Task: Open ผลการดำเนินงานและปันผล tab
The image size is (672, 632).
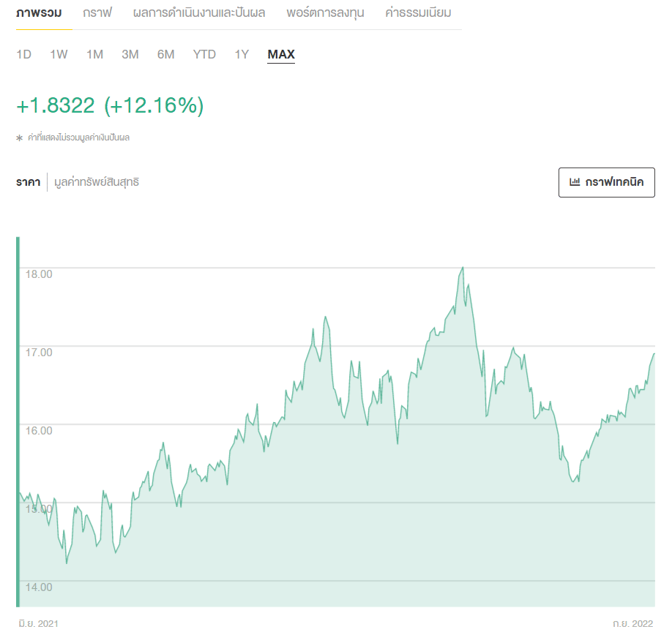Action: pos(199,13)
